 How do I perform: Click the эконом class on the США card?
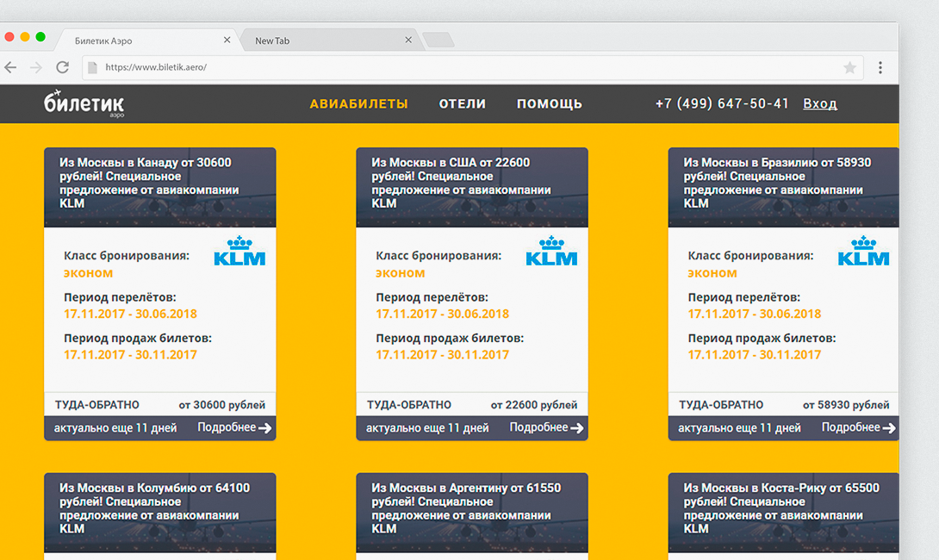click(400, 273)
